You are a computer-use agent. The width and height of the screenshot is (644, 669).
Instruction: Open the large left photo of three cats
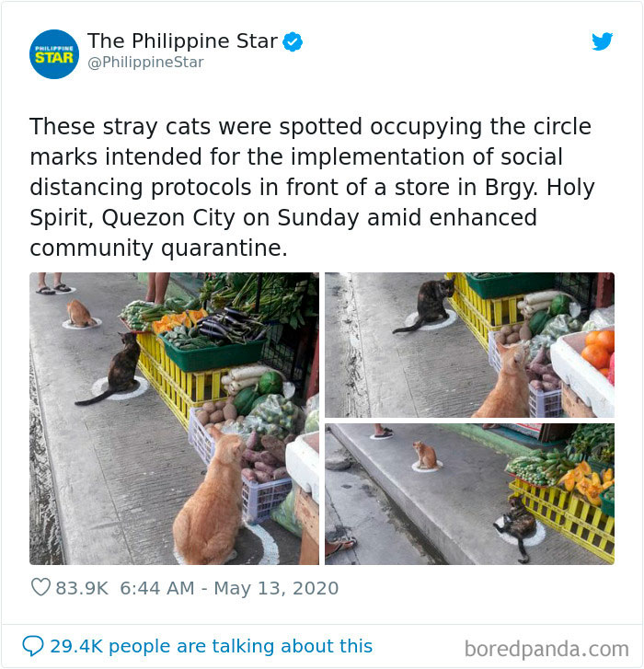click(x=174, y=419)
